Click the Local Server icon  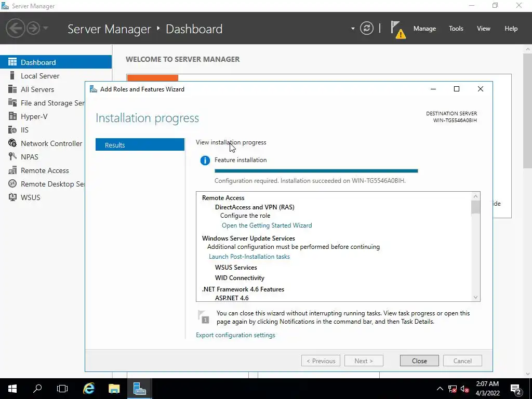12,76
